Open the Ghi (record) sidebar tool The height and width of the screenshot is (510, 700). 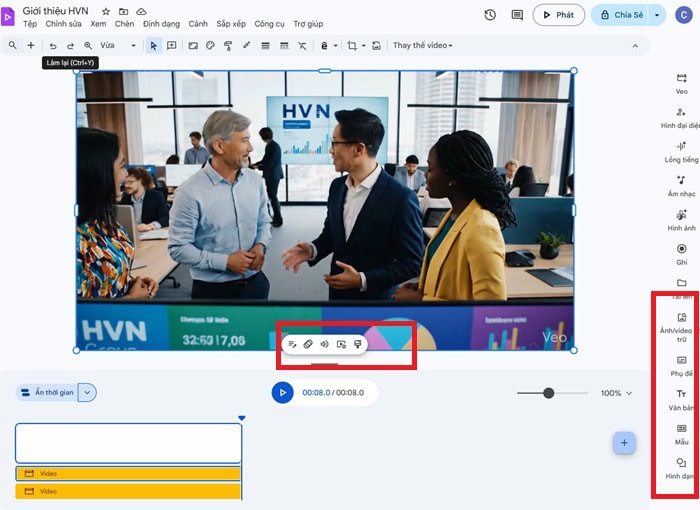pos(681,253)
